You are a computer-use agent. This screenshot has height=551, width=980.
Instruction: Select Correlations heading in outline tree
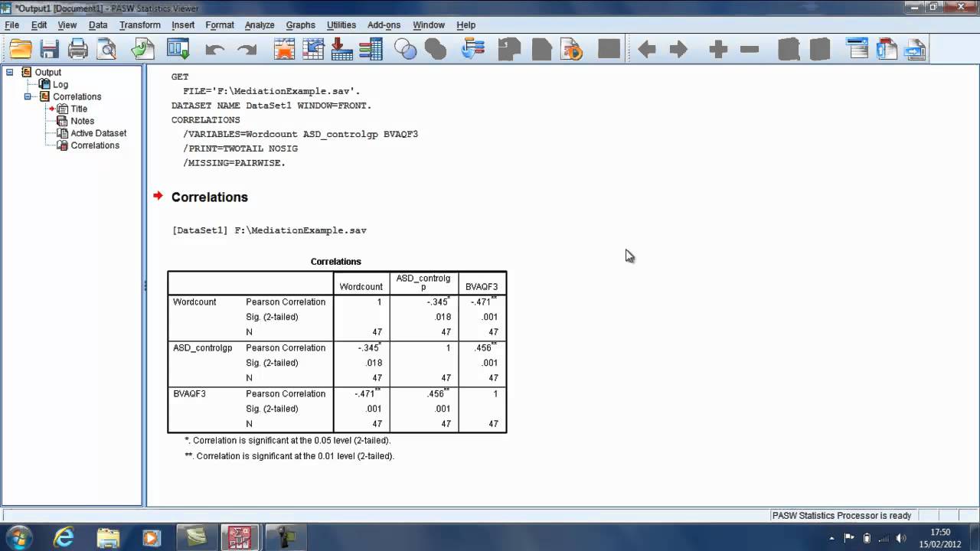[x=77, y=96]
